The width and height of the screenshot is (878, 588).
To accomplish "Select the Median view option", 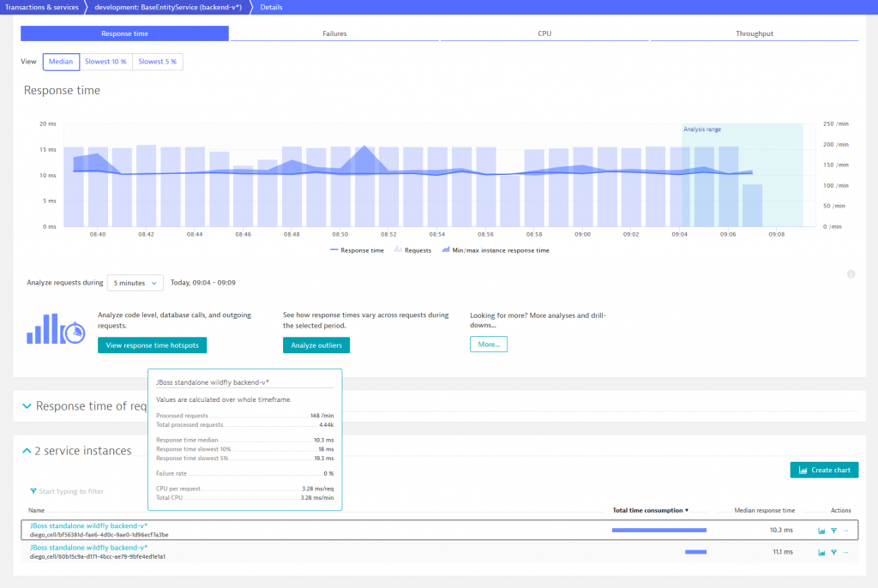I will pos(61,62).
